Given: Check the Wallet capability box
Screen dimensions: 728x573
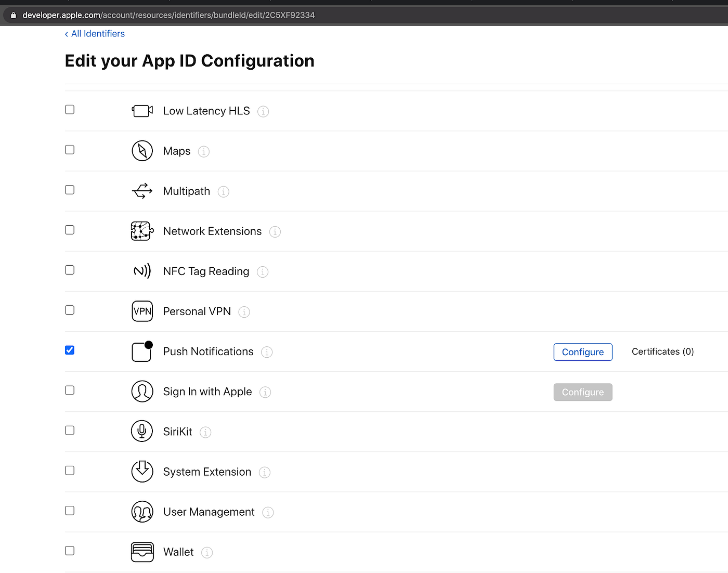Looking at the screenshot, I should point(69,550).
